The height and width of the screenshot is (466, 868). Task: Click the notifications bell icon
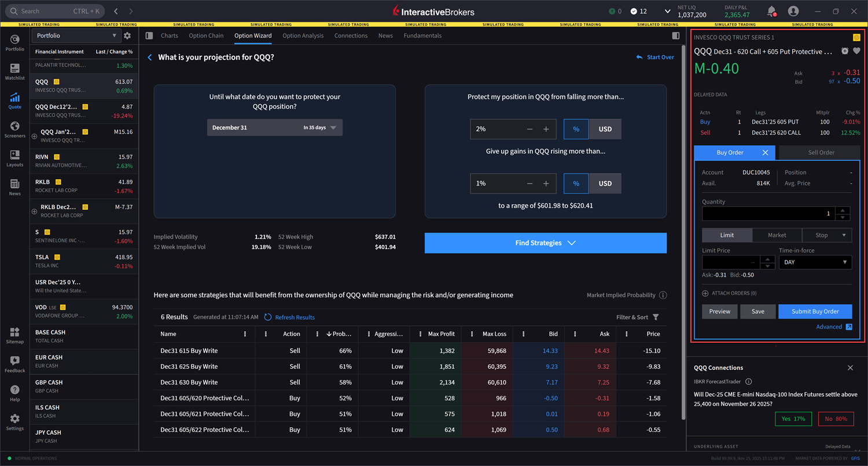pyautogui.click(x=771, y=11)
